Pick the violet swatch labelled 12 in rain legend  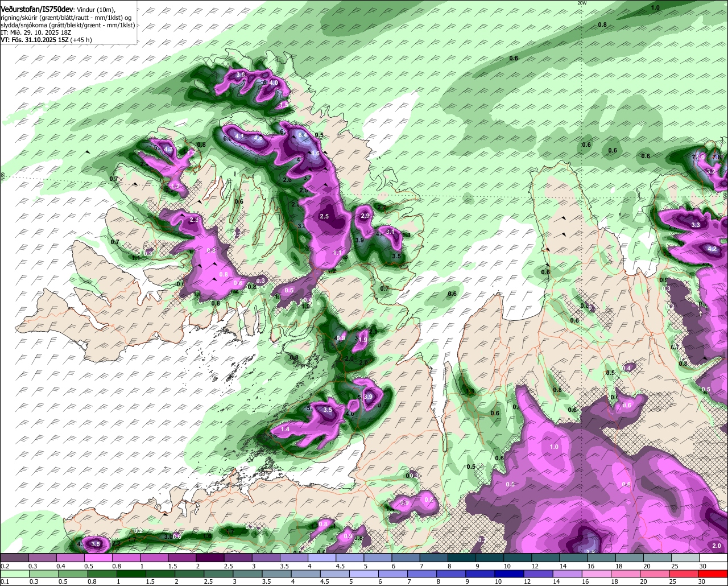[539, 573]
